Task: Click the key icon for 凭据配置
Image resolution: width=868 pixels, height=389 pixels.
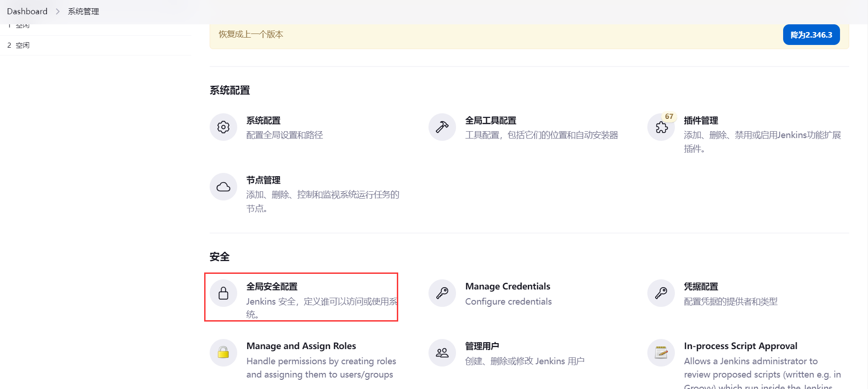Action: click(661, 293)
